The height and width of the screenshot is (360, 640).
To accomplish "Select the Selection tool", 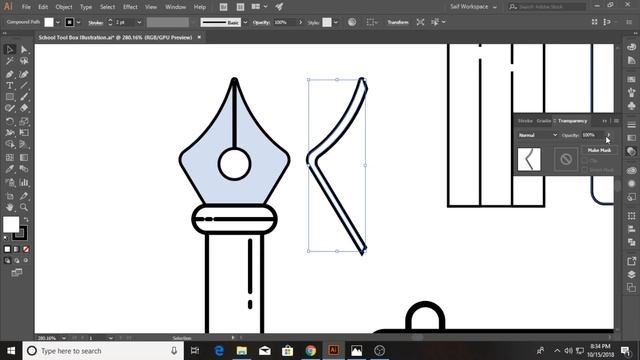I will (x=10, y=49).
